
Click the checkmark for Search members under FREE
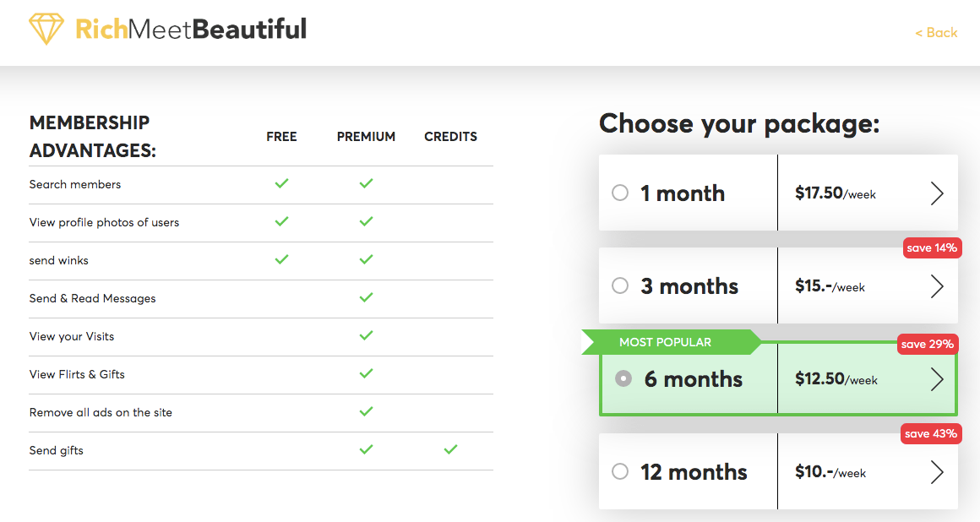point(281,183)
